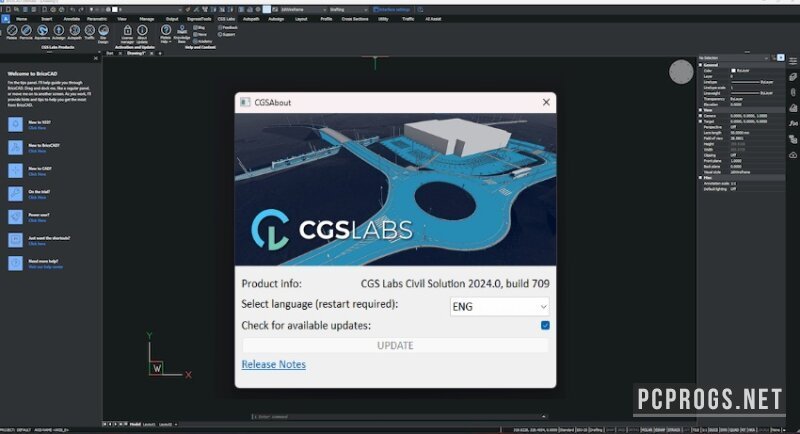The width and height of the screenshot is (800, 434).
Task: Expand the Camera property row
Action: (x=701, y=116)
